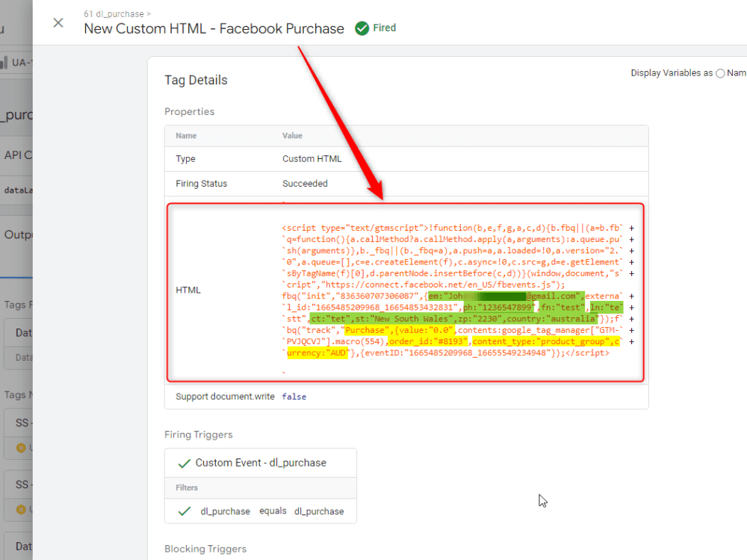
Task: Click the Value column header
Action: tap(292, 136)
